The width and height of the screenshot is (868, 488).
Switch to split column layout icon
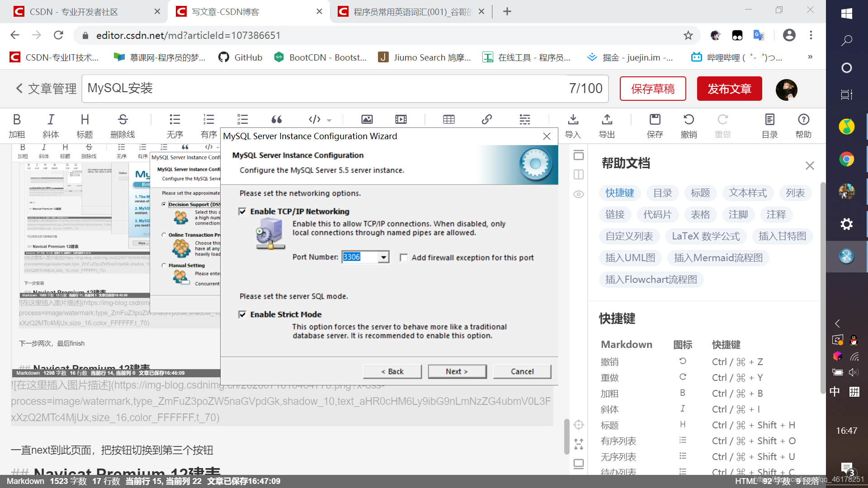579,174
